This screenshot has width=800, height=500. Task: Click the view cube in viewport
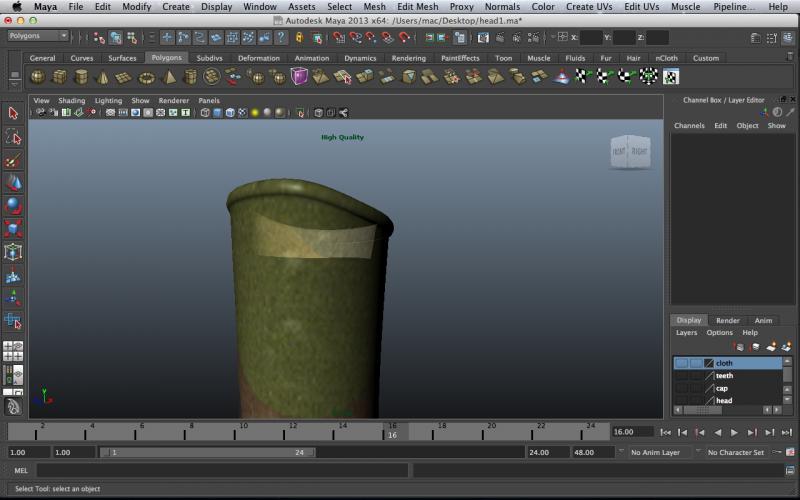point(629,151)
